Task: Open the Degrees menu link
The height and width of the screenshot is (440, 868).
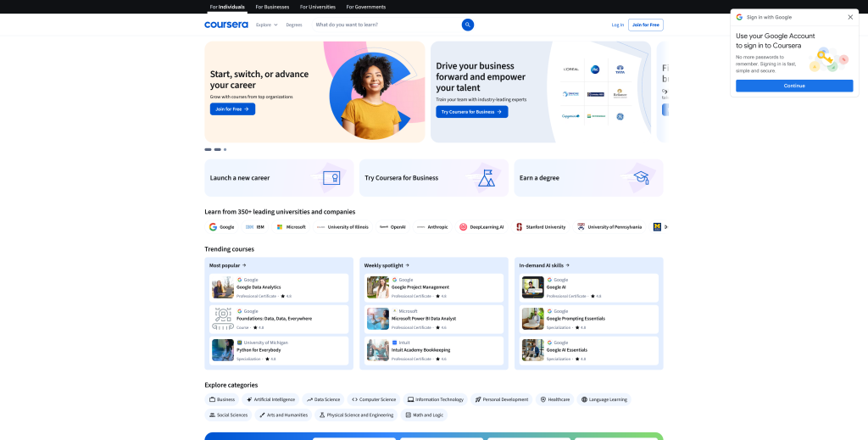Action: coord(294,25)
